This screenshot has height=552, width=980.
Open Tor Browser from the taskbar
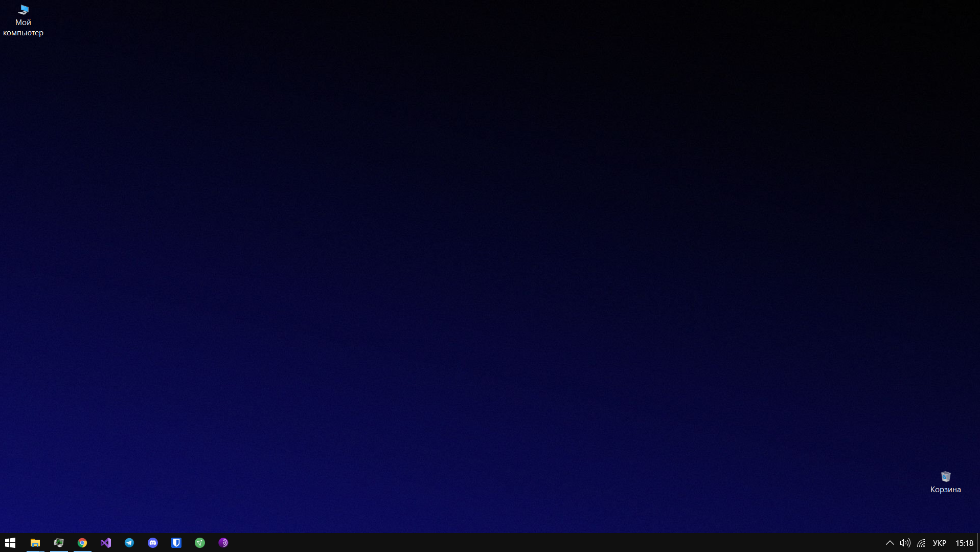pyautogui.click(x=223, y=543)
